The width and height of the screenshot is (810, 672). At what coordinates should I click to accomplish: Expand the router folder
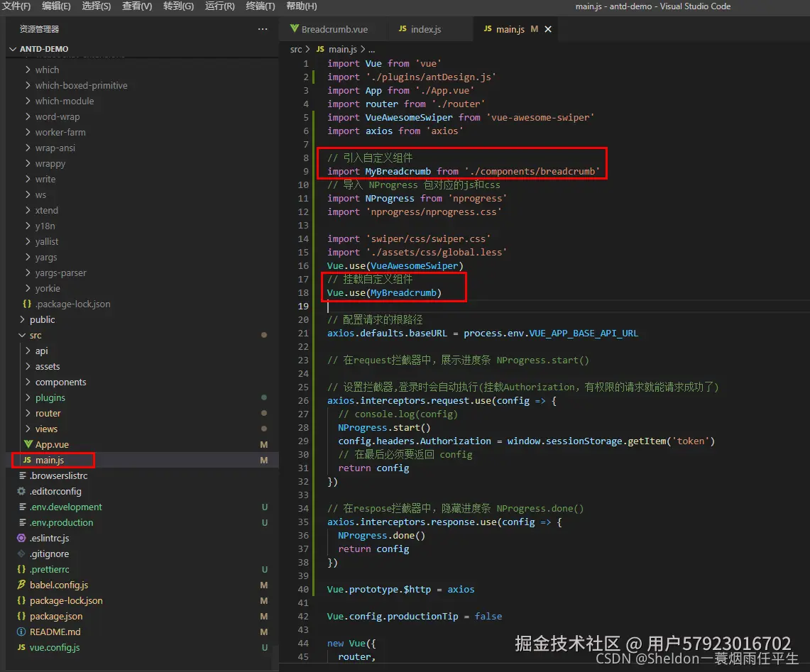click(28, 413)
